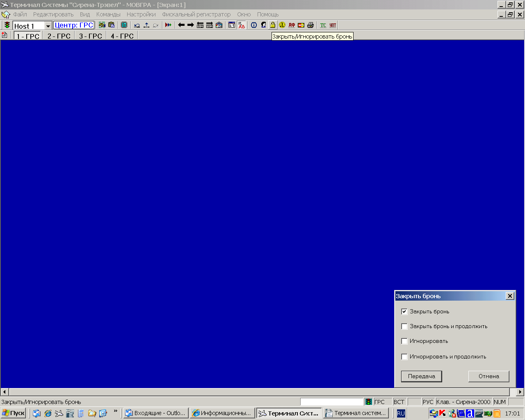
Task: Click the traffic light icon in status bar
Action: pyautogui.click(x=369, y=402)
